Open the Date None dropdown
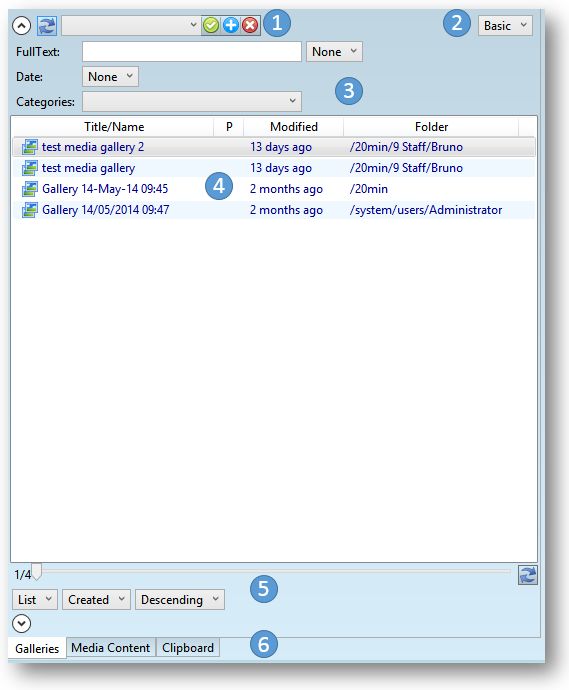This screenshot has height=690, width=569. pos(110,77)
